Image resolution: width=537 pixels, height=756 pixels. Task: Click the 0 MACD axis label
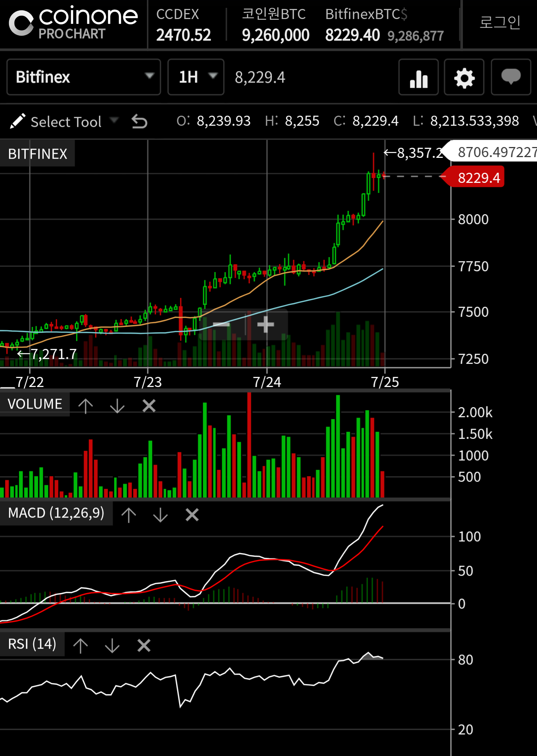click(x=462, y=603)
